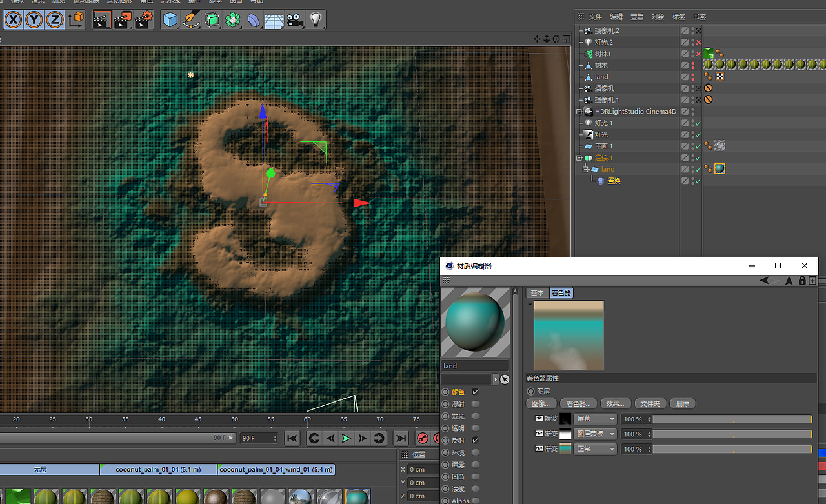The width and height of the screenshot is (826, 504).
Task: Open the 图层蒙板 blend mode dropdown
Action: pyautogui.click(x=595, y=434)
